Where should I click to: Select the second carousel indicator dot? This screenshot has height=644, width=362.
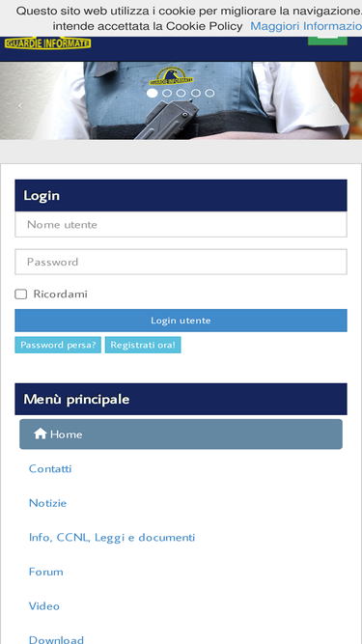(167, 94)
